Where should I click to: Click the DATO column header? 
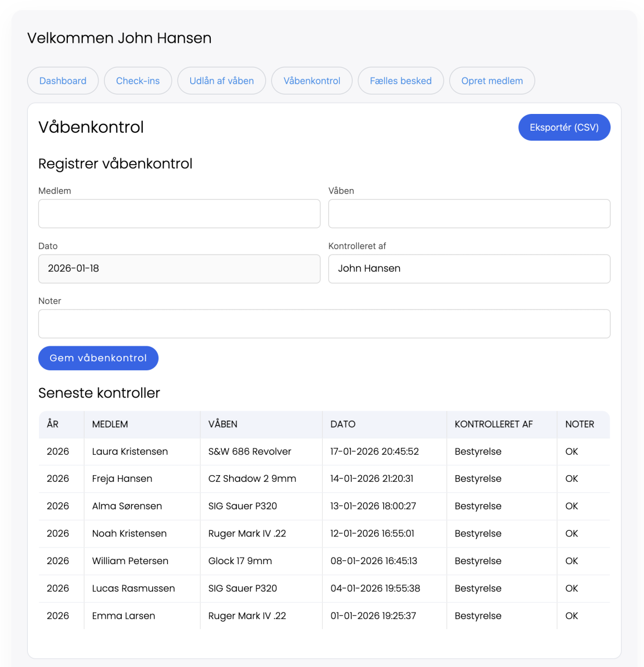343,425
